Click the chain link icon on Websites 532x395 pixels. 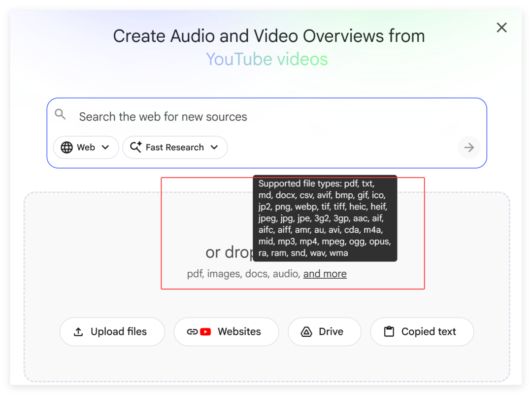(192, 332)
